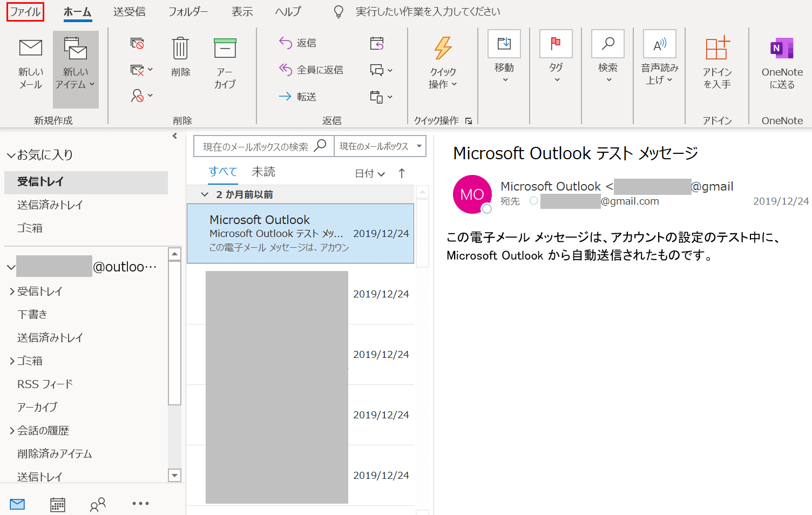The height and width of the screenshot is (515, 812).
Task: Archive the message with アーカイブ icon
Action: (x=225, y=49)
